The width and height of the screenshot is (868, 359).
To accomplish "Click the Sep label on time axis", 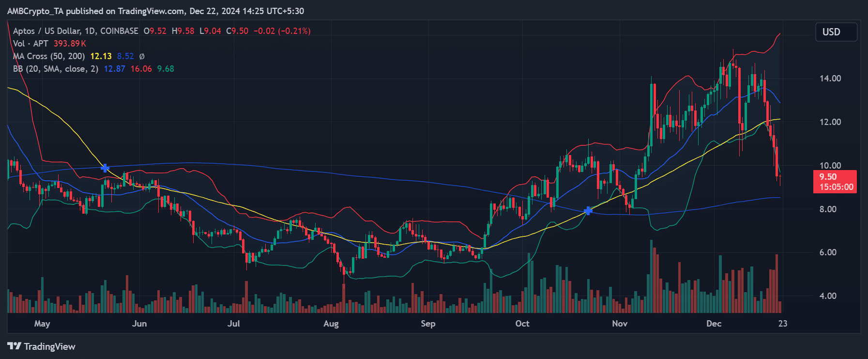I will [x=428, y=324].
